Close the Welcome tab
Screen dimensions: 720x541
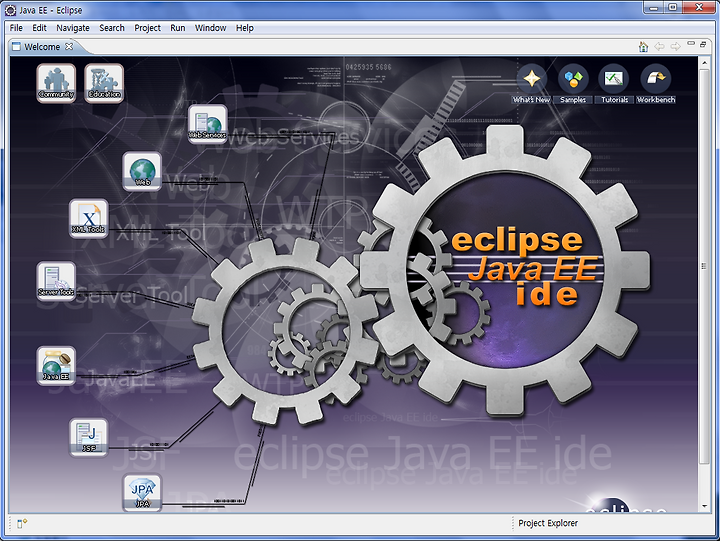(x=69, y=46)
